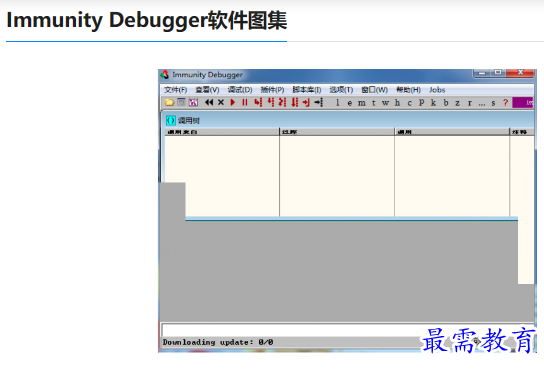This screenshot has width=544, height=372.
Task: Open the Python shell toolbar icon
Action: point(193,102)
